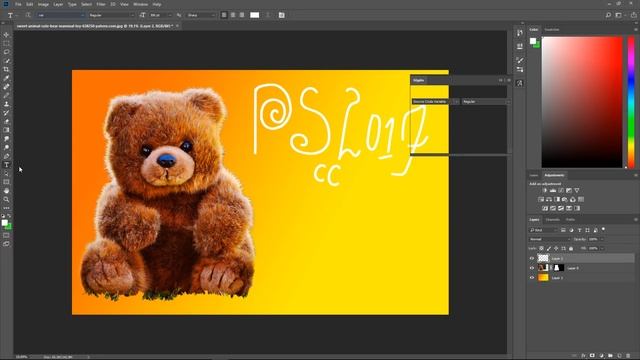Screen dimensions: 640x360
Task: Add a Levels adjustment
Action: [553, 190]
